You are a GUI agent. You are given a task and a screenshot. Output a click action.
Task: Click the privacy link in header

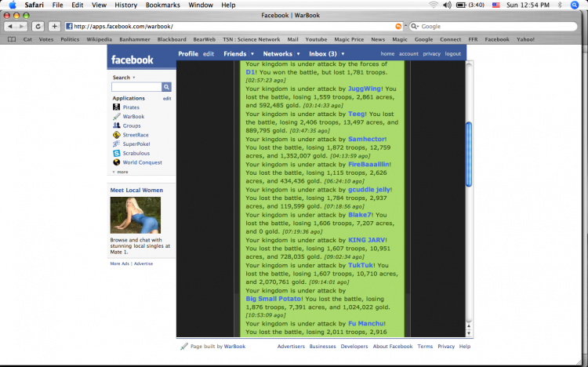click(432, 53)
